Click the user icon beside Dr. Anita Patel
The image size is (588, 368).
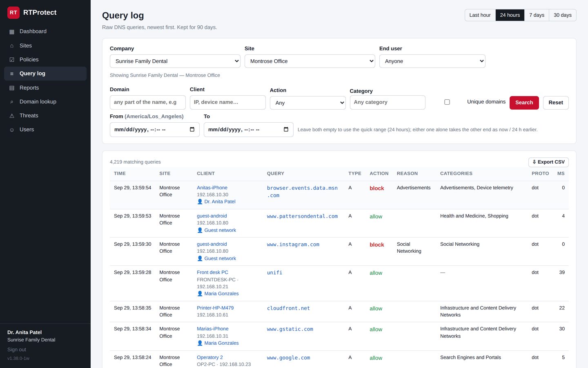200,202
